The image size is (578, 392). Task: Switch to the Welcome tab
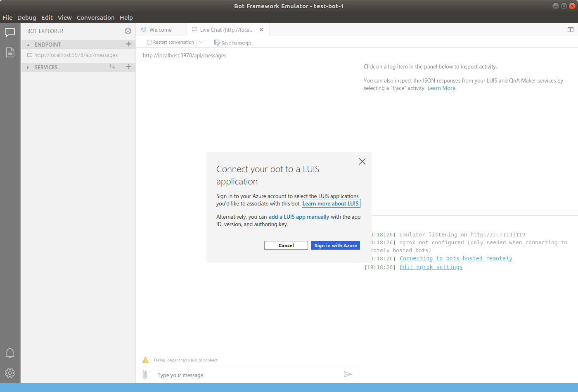coord(161,30)
